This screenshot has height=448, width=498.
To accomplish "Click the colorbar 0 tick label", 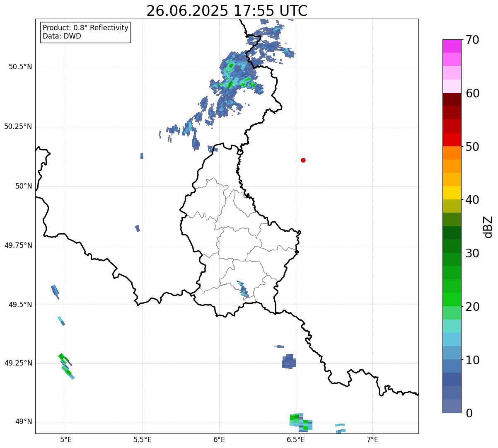I will 469,413.
